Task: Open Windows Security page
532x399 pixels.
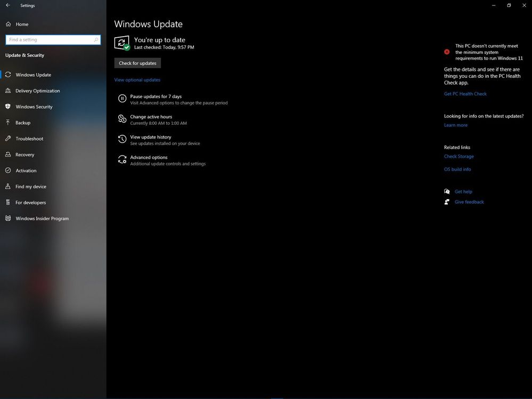Action: [34, 107]
